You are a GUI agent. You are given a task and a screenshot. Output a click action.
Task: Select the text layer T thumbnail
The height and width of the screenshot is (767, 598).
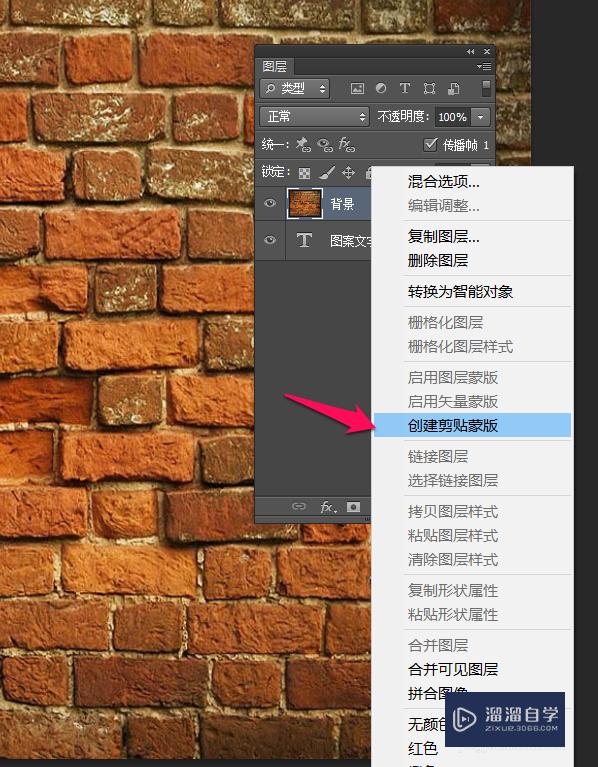304,240
